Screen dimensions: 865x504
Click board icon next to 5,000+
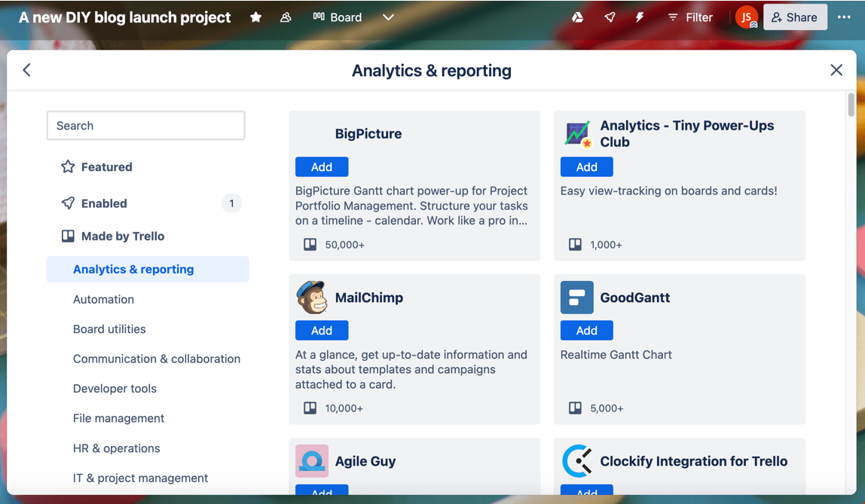click(576, 408)
